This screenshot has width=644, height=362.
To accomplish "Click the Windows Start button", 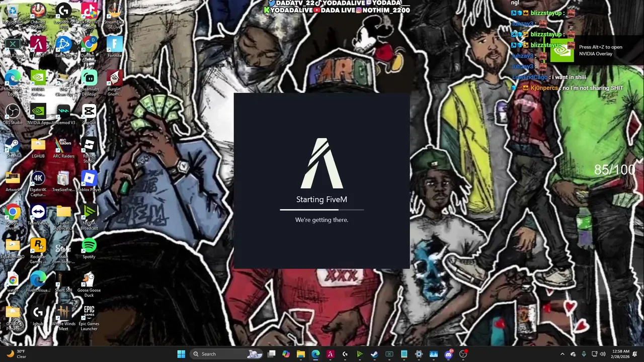I will 181,354.
